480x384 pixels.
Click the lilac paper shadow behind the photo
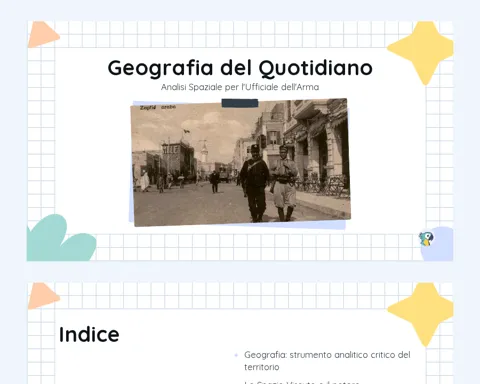[x=345, y=225]
